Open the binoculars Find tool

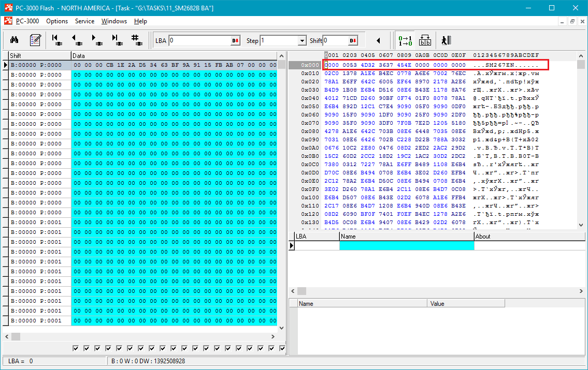coord(15,40)
